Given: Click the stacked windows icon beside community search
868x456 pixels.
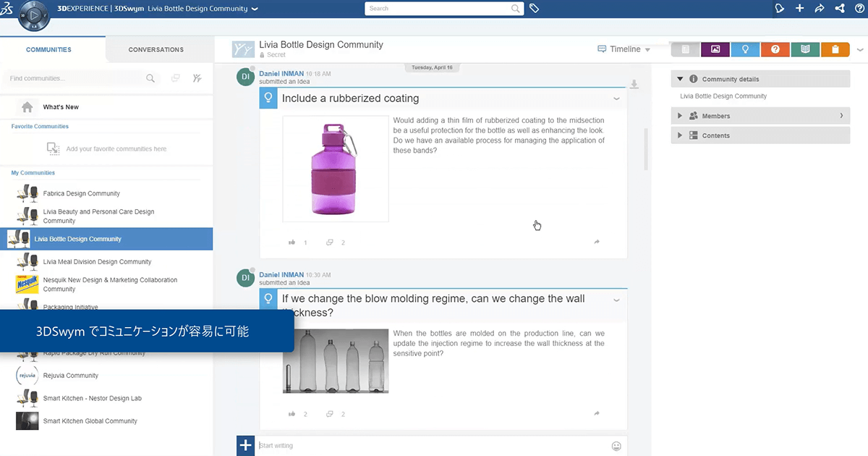Looking at the screenshot, I should coord(175,78).
